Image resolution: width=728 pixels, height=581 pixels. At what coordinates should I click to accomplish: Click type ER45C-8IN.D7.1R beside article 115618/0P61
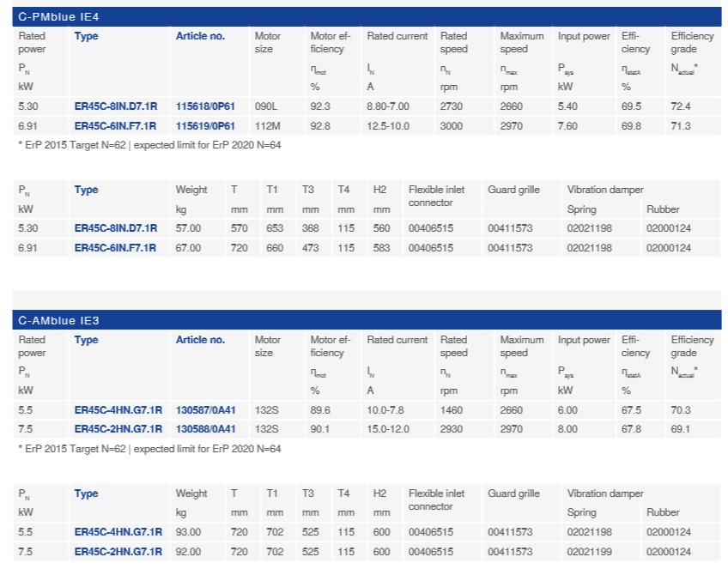click(115, 106)
